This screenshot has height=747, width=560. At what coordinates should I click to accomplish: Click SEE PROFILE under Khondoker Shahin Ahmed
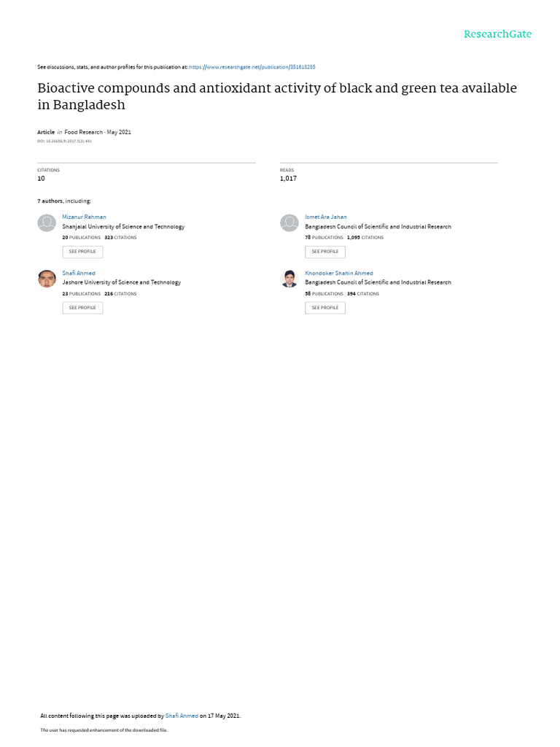point(325,308)
